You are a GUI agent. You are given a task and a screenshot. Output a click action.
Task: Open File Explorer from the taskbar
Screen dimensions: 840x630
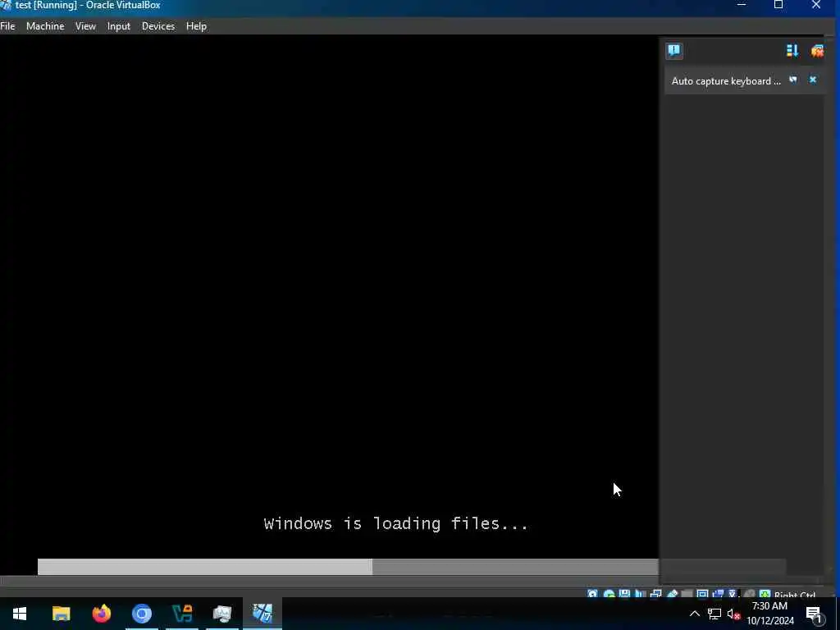click(x=61, y=614)
